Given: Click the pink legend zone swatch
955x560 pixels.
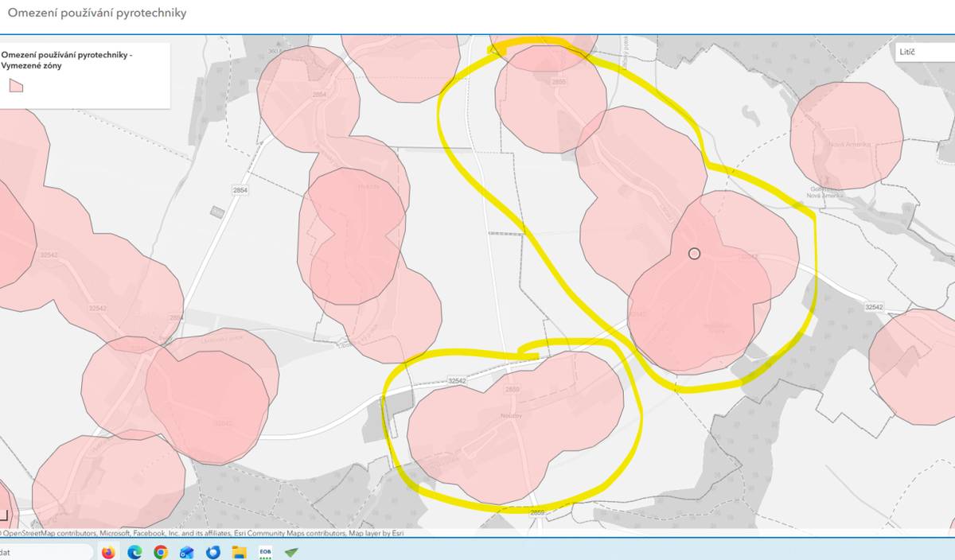Looking at the screenshot, I should (x=16, y=86).
